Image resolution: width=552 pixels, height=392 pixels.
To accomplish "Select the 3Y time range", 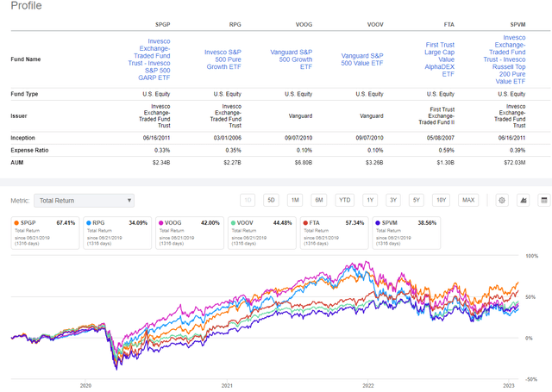I will pos(393,200).
